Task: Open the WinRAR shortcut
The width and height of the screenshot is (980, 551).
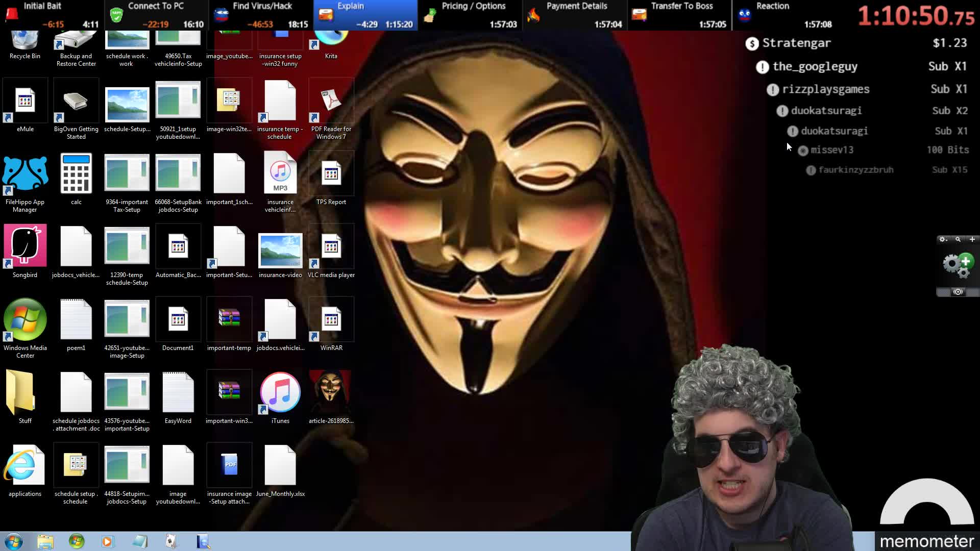Action: 331,319
